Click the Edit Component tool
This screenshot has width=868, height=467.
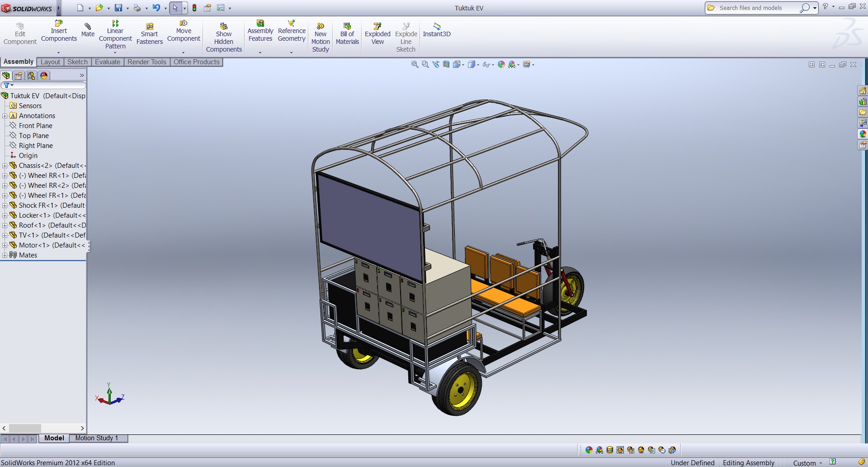(x=20, y=33)
